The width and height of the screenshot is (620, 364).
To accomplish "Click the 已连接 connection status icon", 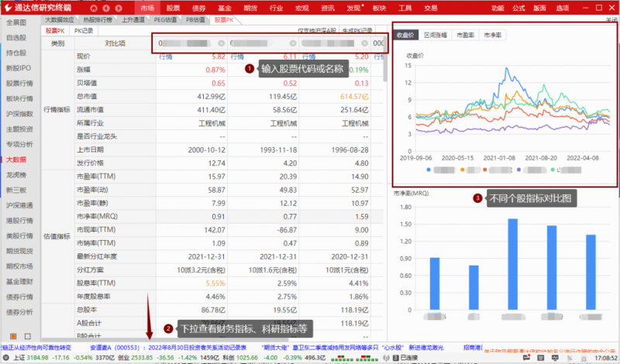I will point(395,358).
